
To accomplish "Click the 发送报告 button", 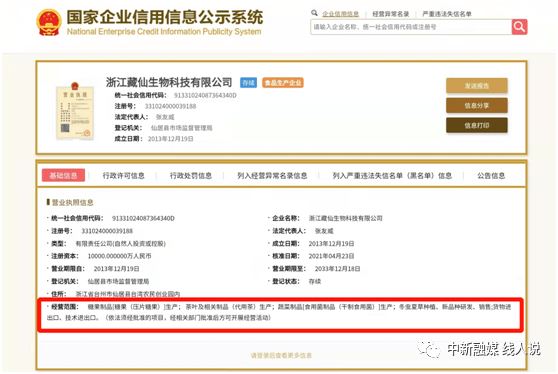I will pyautogui.click(x=477, y=85).
